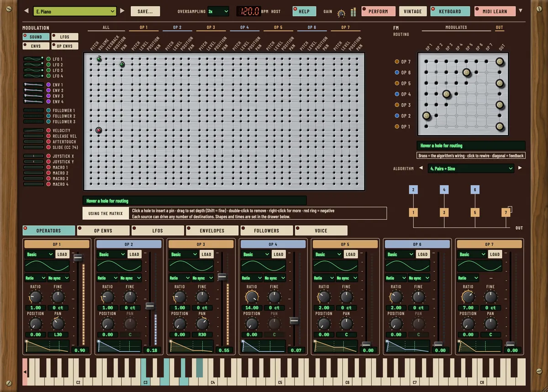The width and height of the screenshot is (548, 392).
Task: Select the LFO 3 waveform thumbnail
Action: (33, 70)
